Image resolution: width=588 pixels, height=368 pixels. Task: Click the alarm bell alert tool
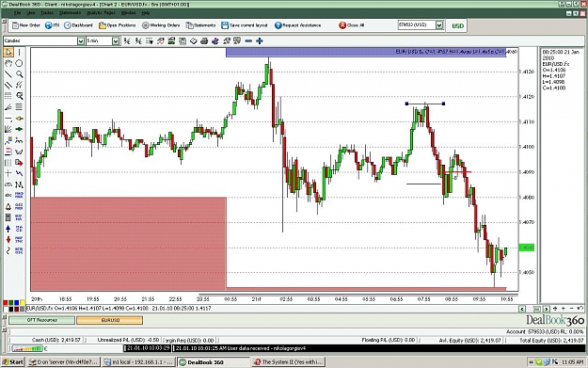(8, 206)
